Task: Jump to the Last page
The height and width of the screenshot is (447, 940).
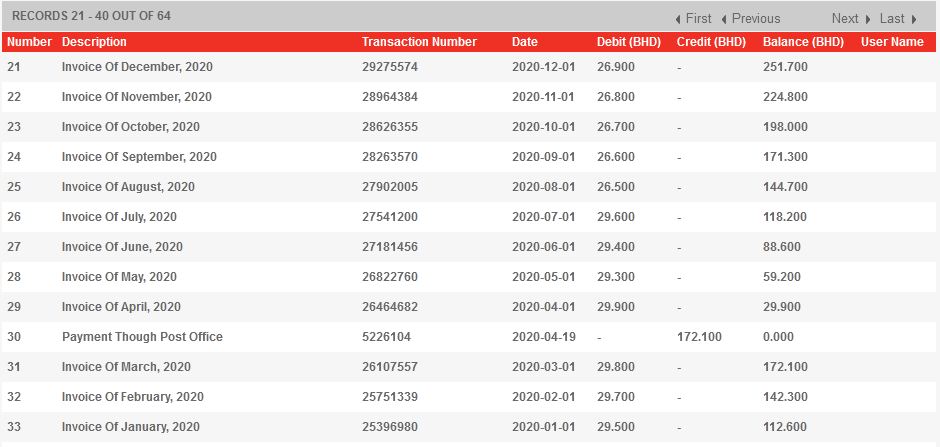Action: 892,18
